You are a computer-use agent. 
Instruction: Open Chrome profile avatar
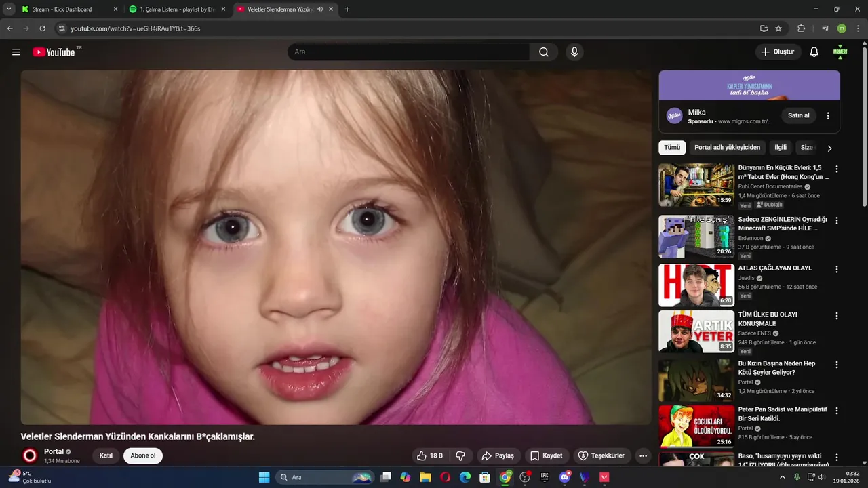click(x=842, y=28)
